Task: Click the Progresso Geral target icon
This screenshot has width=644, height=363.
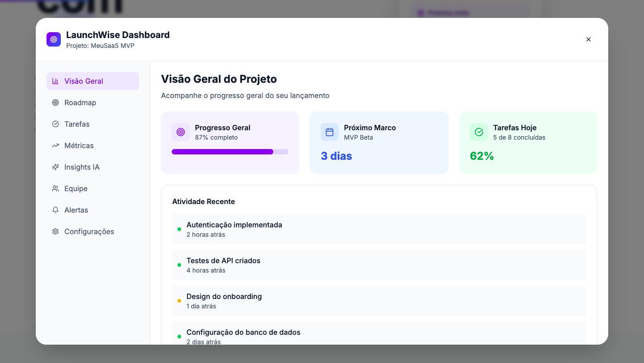Action: coord(181,132)
